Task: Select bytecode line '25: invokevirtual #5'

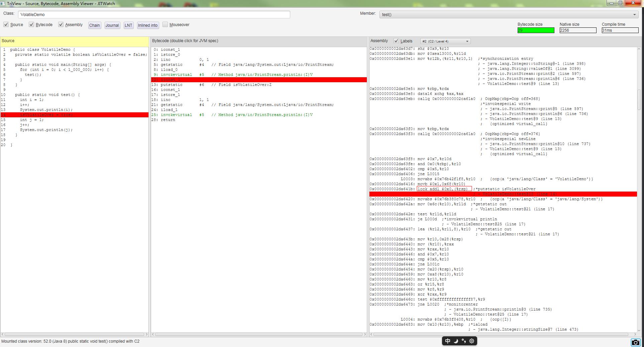Action: 232,115
